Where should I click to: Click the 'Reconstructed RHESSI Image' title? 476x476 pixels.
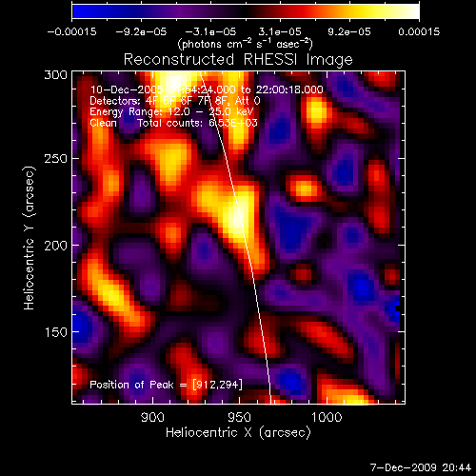click(x=238, y=60)
